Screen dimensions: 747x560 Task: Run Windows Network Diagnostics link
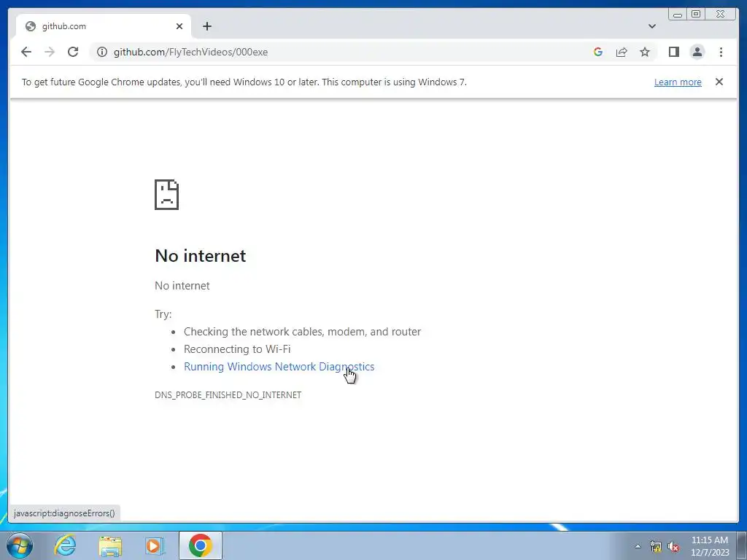[279, 367]
